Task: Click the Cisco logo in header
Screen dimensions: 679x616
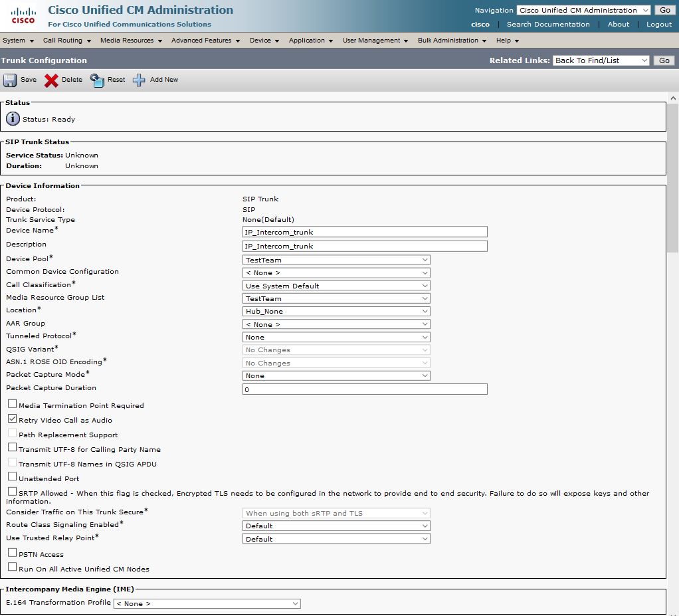Action: click(23, 15)
